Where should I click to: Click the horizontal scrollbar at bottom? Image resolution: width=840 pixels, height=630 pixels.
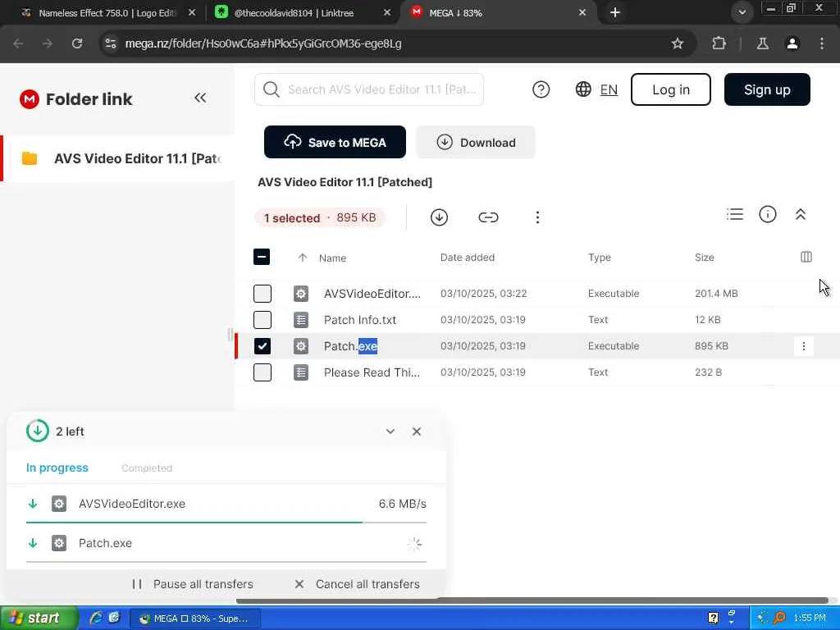pos(532,600)
